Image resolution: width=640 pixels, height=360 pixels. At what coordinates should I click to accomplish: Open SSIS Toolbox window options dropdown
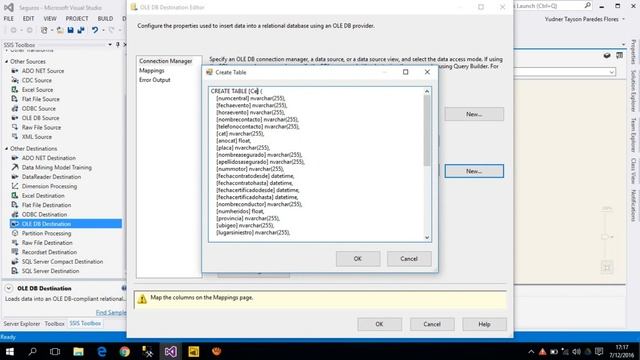click(x=110, y=44)
